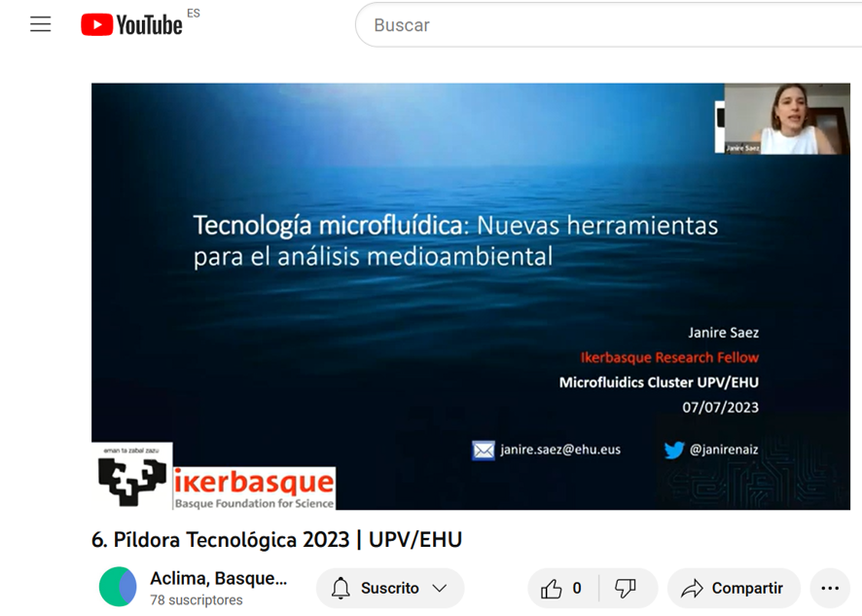This screenshot has width=862, height=616.
Task: Click the Twitter bird icon in slide
Action: pos(674,450)
